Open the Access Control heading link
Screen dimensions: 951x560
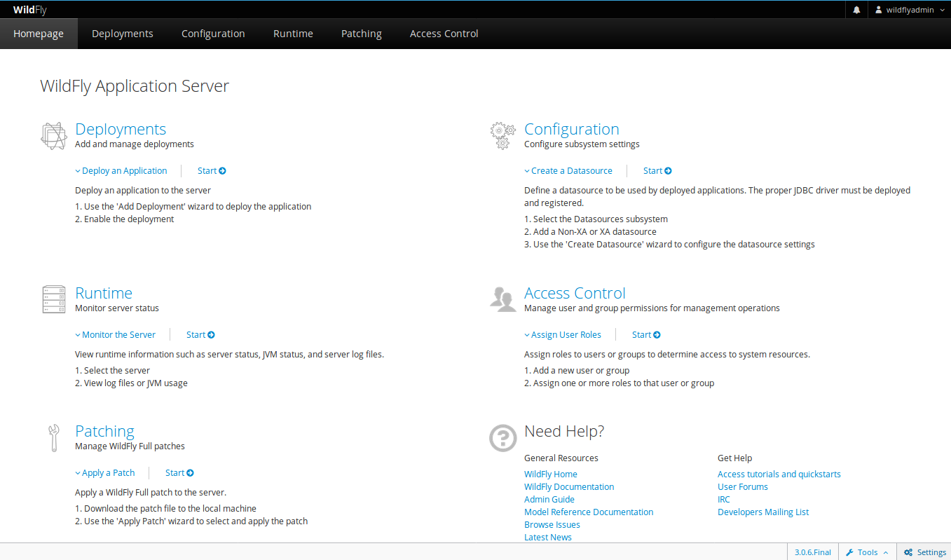coord(575,293)
